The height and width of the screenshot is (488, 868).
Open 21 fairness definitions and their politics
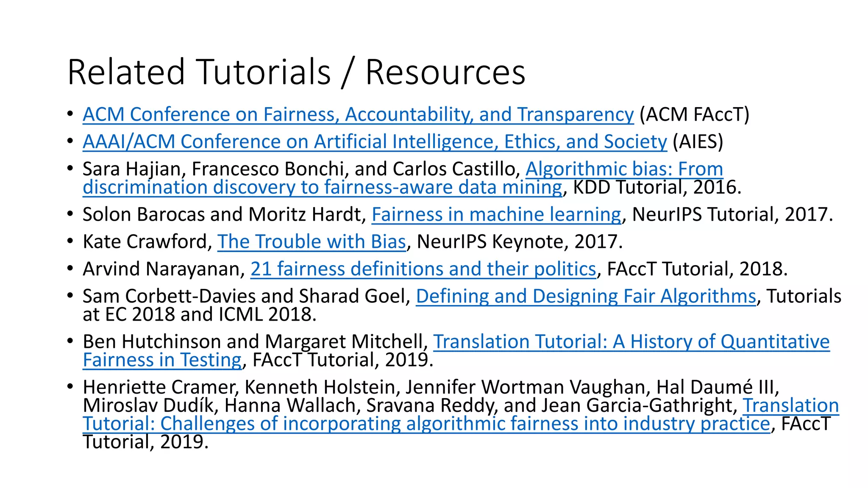(x=423, y=269)
